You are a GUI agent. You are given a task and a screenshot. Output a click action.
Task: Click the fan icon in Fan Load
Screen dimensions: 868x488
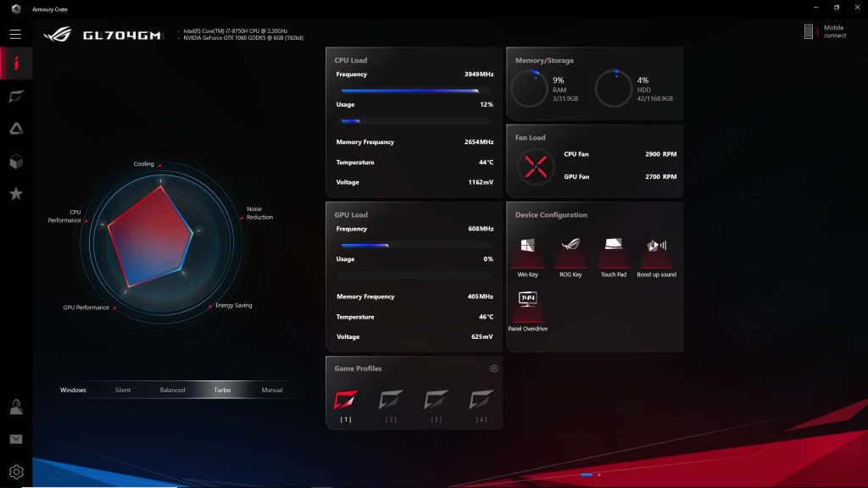tap(536, 167)
